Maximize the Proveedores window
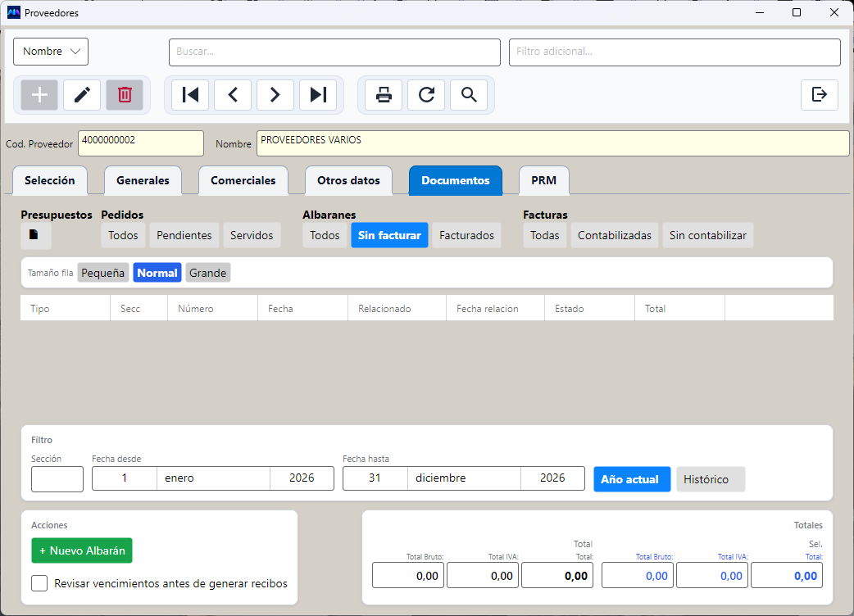This screenshot has width=854, height=616. click(797, 12)
